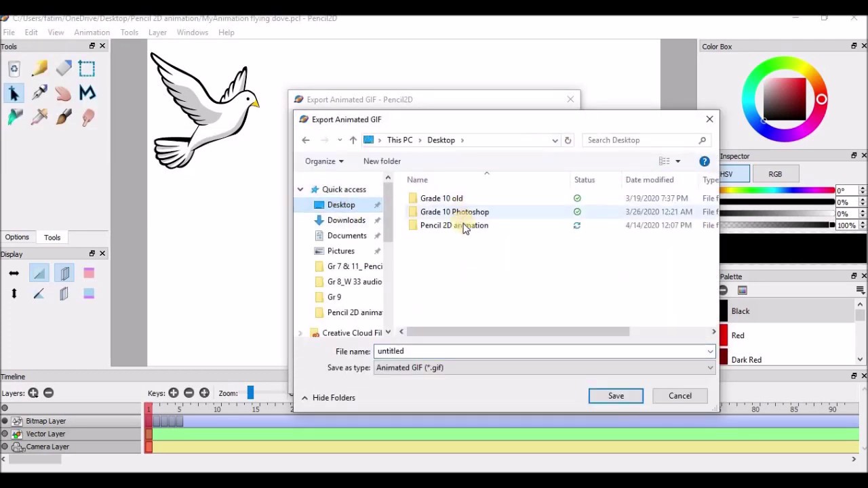Collapse the Quick access tree node
This screenshot has width=868, height=488.
tap(300, 190)
